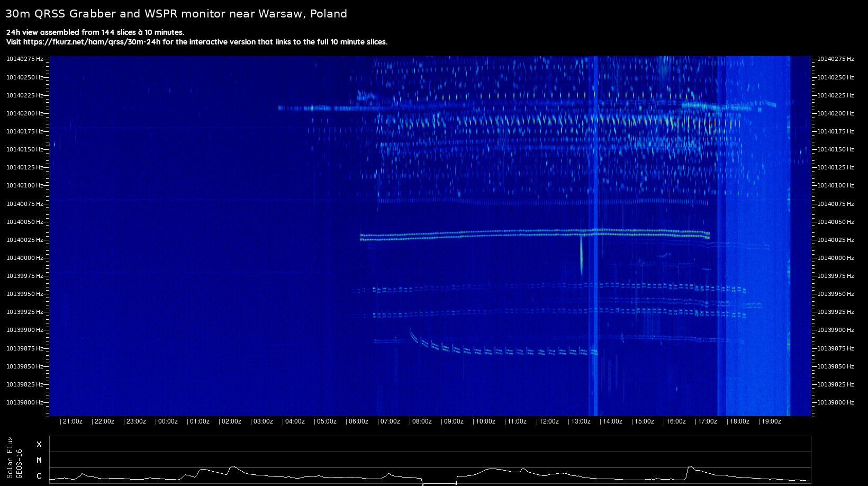
Task: Select the 21:00z time marker
Action: coord(72,421)
